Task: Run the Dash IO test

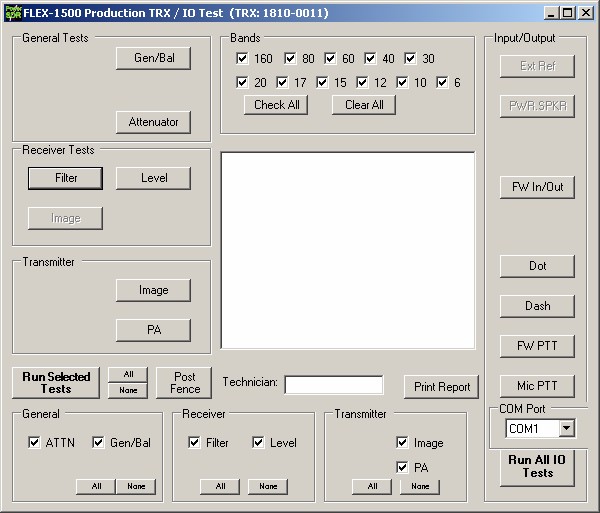Action: (537, 306)
